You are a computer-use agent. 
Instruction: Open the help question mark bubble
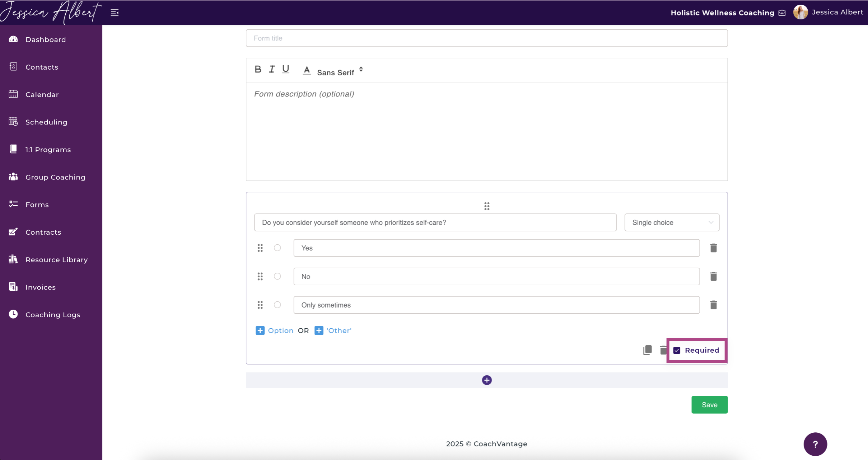(x=815, y=444)
